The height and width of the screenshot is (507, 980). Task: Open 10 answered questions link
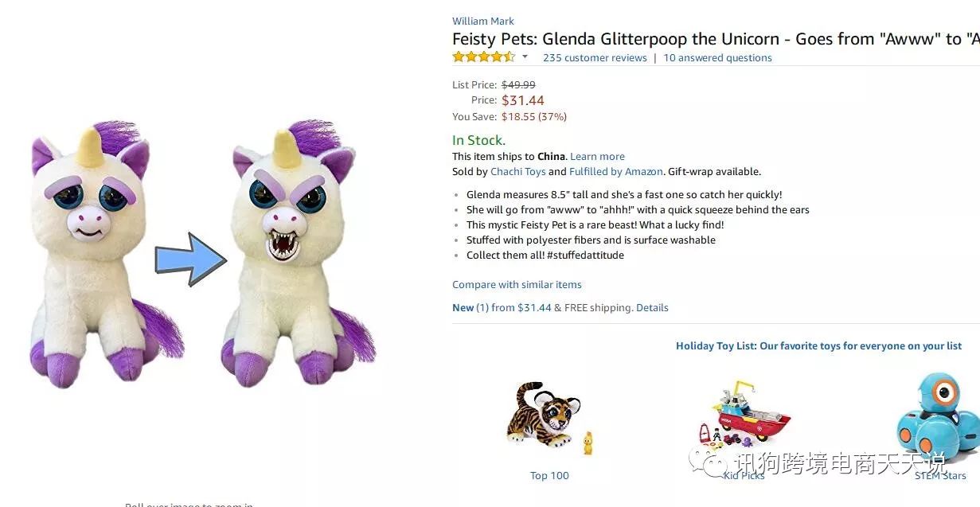tap(717, 57)
